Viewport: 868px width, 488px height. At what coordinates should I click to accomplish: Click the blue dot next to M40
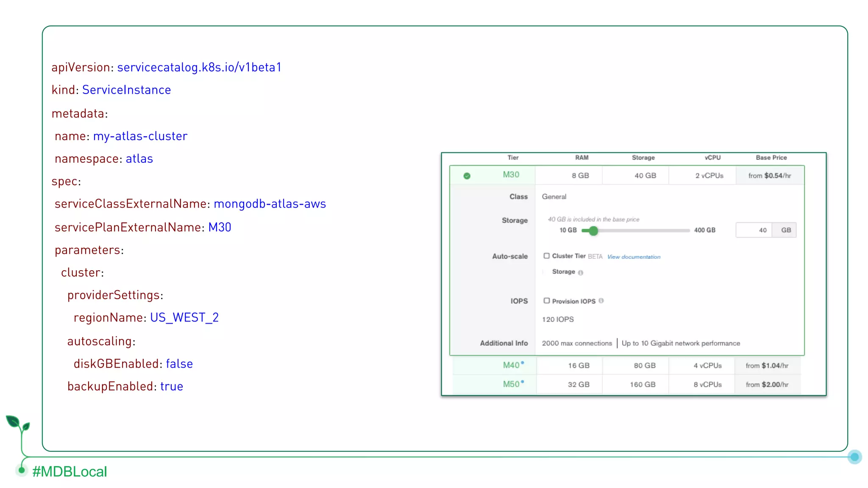click(x=523, y=363)
